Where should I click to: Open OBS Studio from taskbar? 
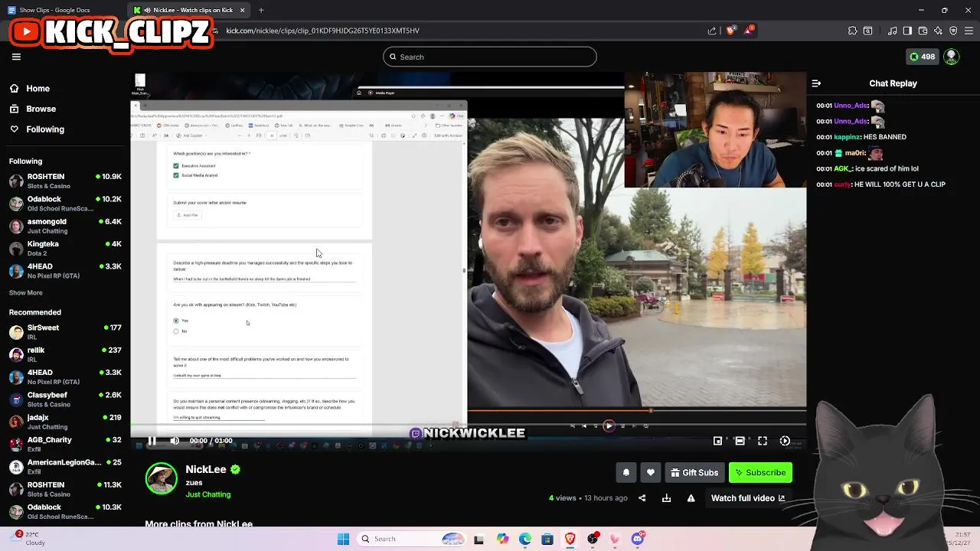pos(593,539)
